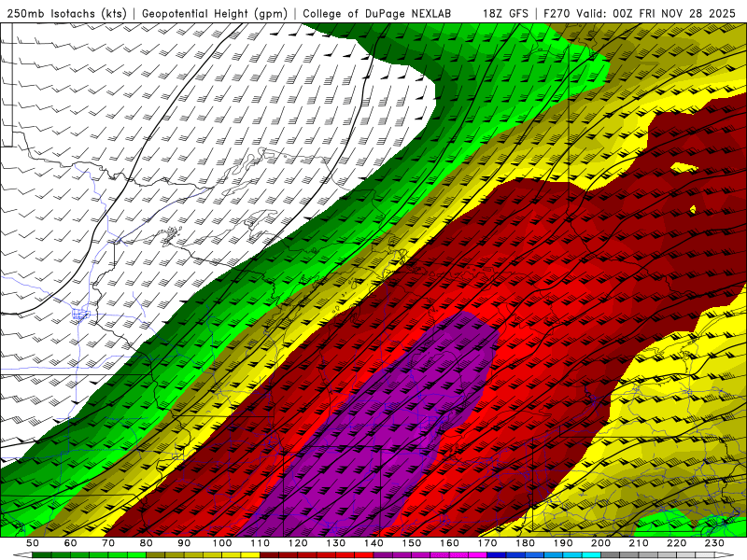The image size is (747, 560).
Task: Pick the dark green legend swatch under 50
Action: click(42, 555)
